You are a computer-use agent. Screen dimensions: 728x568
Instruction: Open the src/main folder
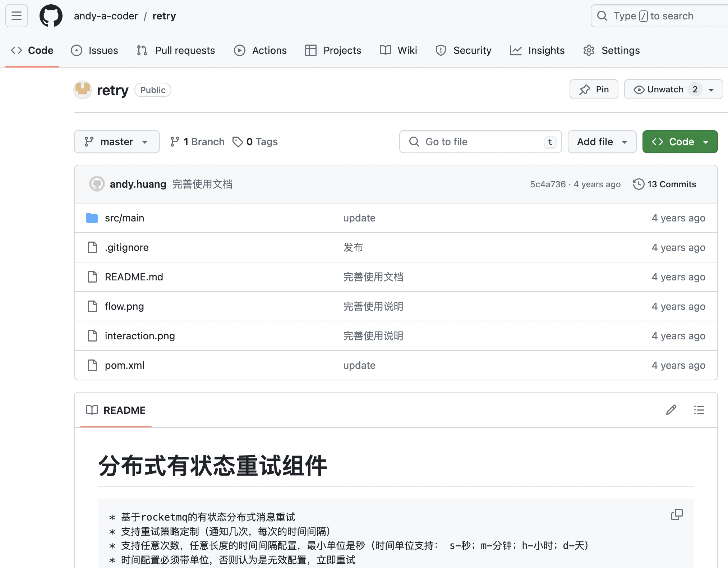124,217
